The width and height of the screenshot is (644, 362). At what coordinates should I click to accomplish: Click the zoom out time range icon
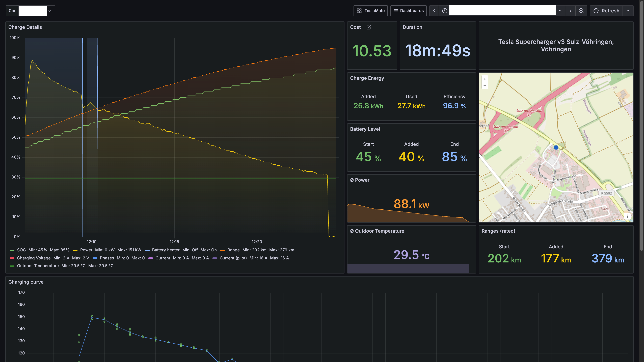point(581,11)
